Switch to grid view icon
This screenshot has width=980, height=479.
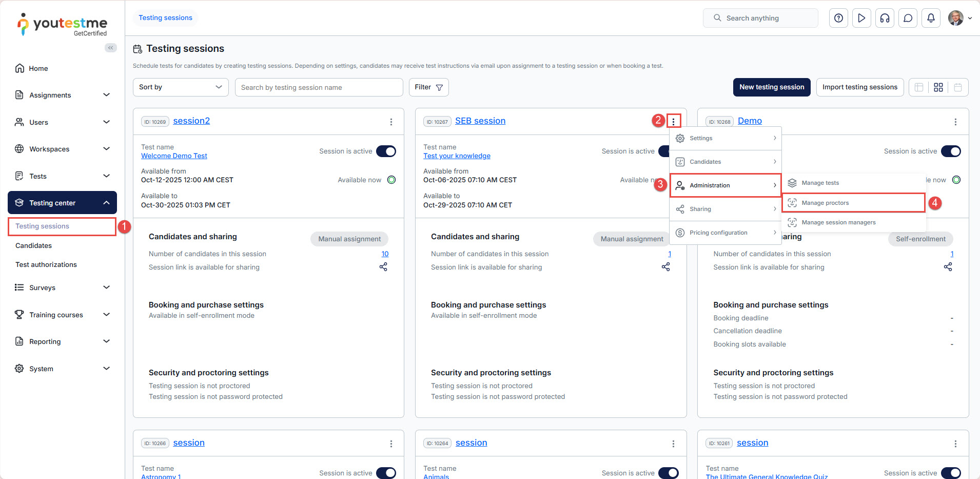938,87
